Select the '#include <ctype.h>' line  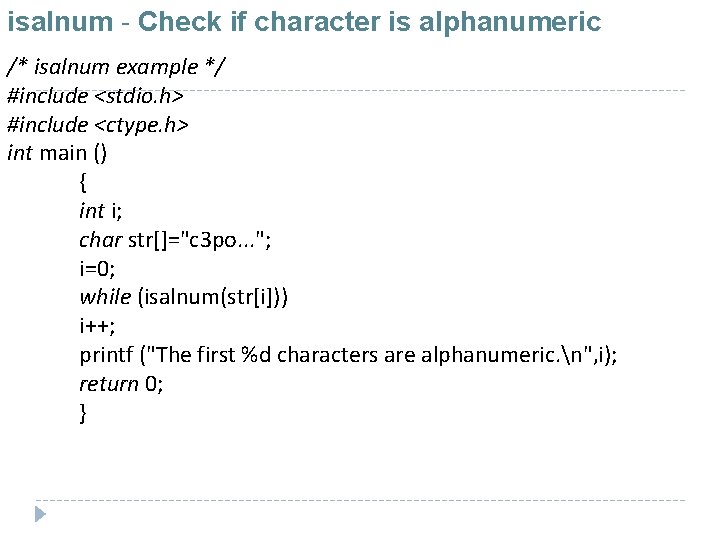pos(97,125)
